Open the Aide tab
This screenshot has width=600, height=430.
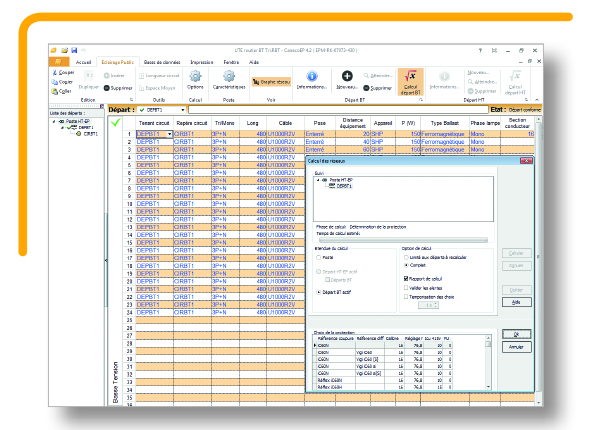tap(254, 62)
